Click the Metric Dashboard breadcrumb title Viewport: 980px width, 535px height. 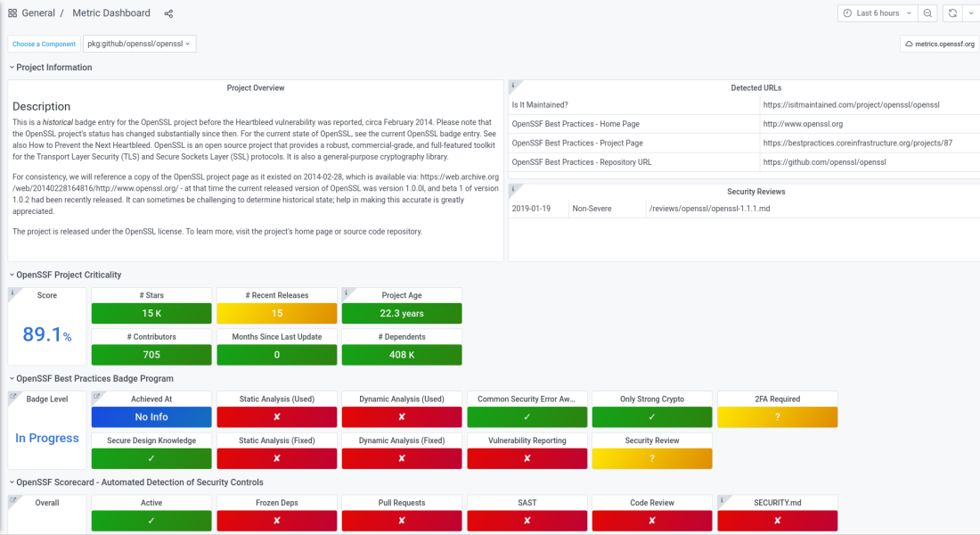tap(111, 13)
